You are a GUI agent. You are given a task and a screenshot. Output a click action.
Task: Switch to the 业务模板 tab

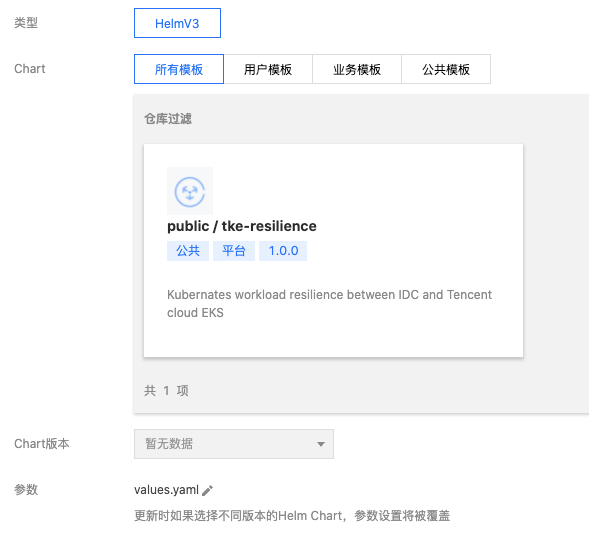point(357,69)
